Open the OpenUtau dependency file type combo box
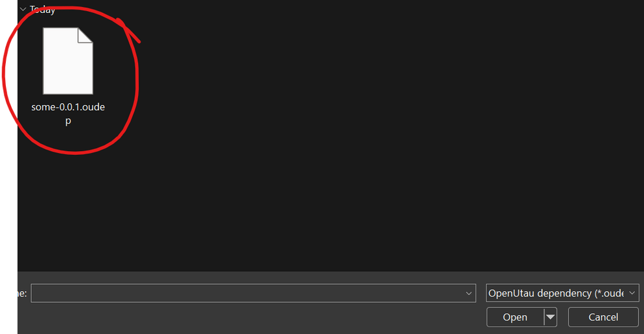Screen dimensions: 644x334 tap(562, 293)
